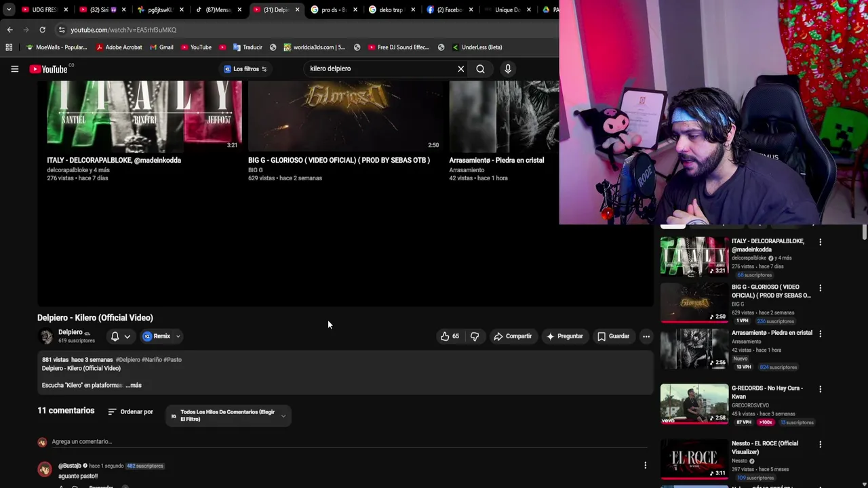Start voice search with the microphone icon

508,68
